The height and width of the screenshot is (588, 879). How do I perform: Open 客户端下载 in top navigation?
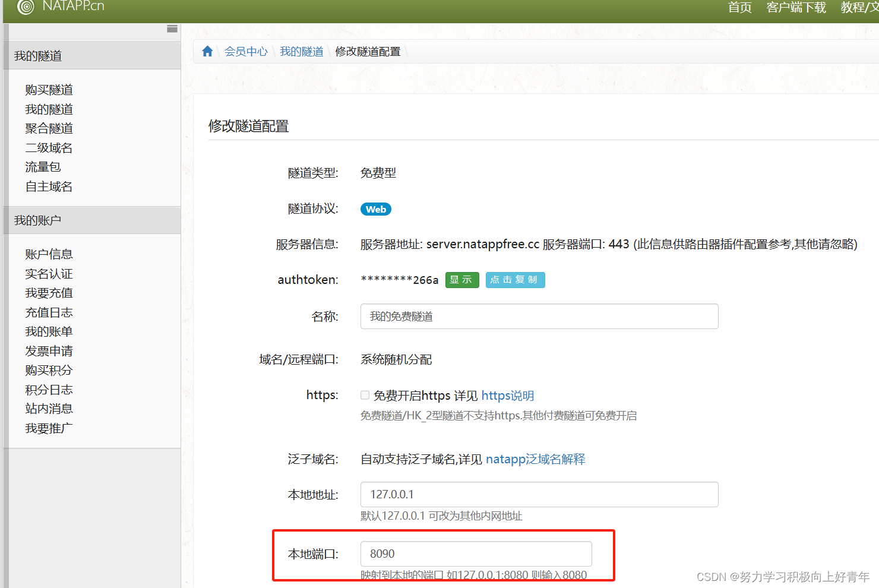pyautogui.click(x=796, y=7)
